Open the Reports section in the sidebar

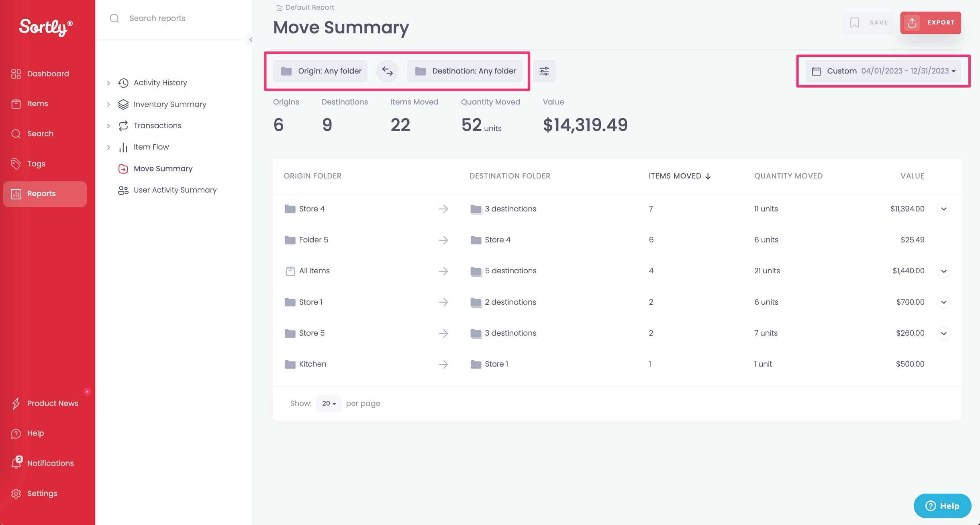pos(41,194)
